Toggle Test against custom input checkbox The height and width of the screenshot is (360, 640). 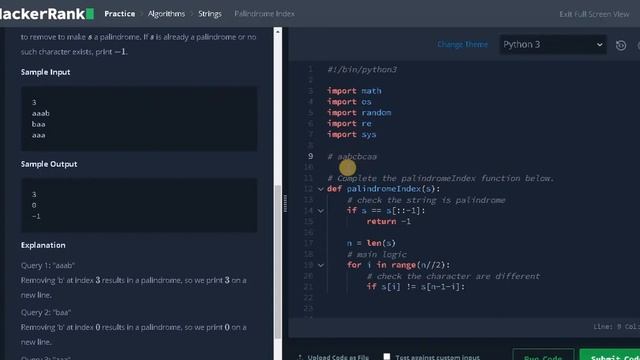[387, 356]
